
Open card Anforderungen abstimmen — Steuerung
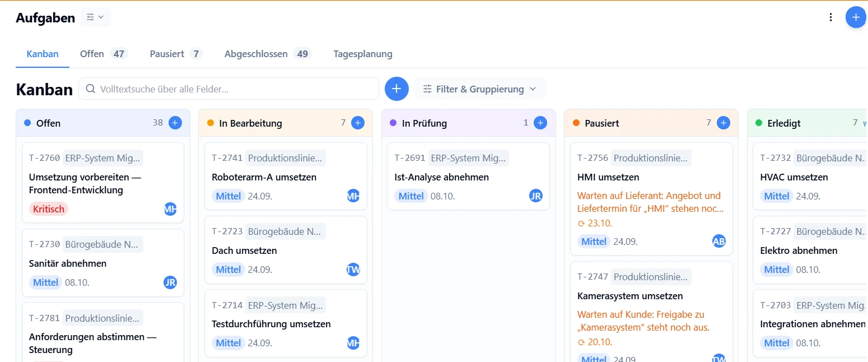coord(103,332)
